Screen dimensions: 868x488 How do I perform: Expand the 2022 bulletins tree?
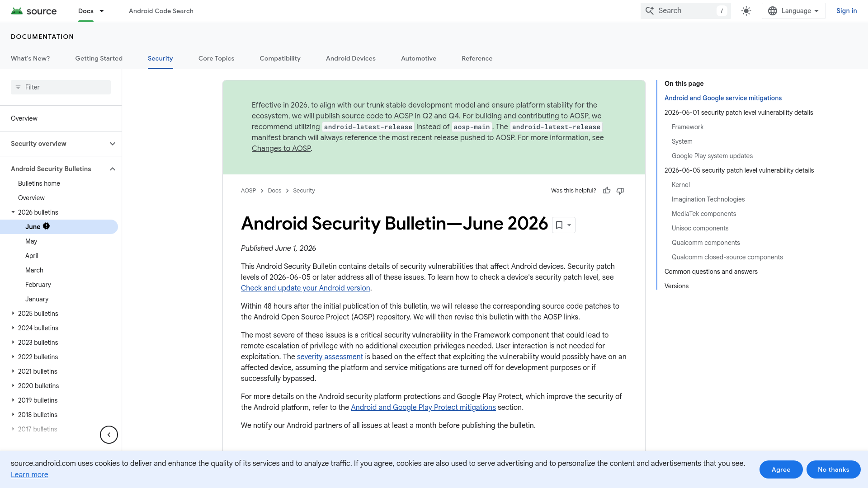pos(13,357)
